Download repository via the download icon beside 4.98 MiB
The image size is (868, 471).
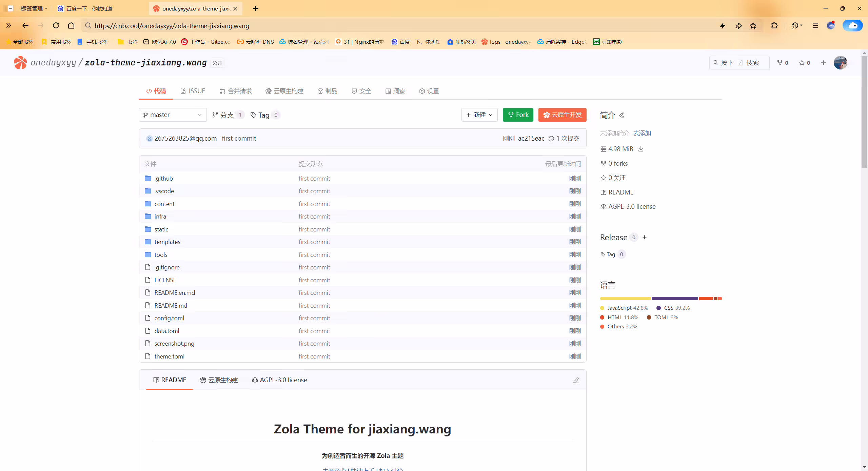click(641, 149)
